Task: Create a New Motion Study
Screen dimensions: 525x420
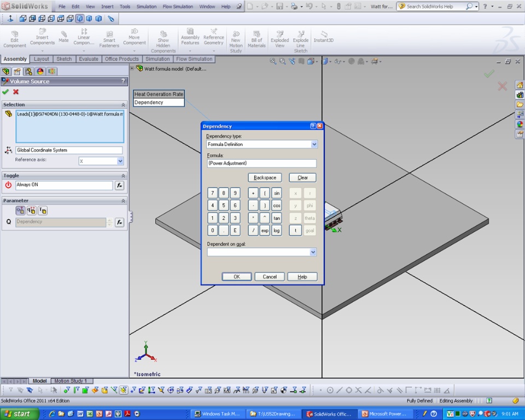Action: pyautogui.click(x=236, y=42)
